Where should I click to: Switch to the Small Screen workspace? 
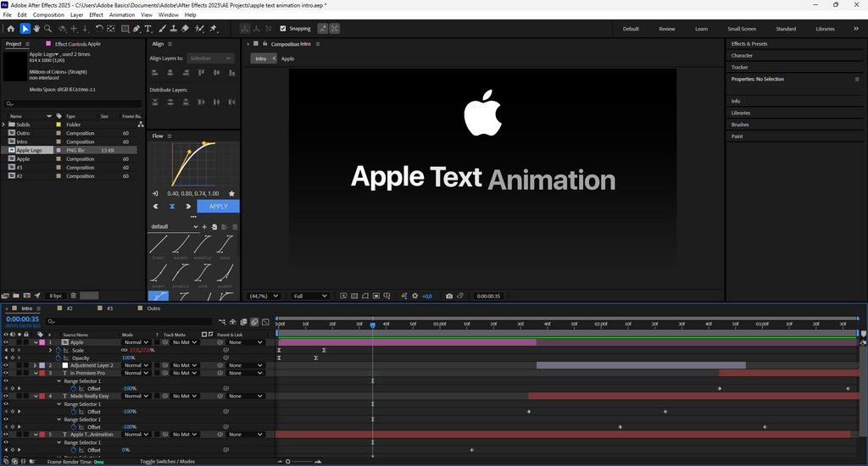[x=742, y=29]
